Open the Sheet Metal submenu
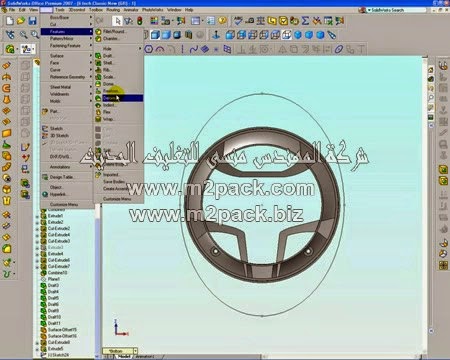 pos(66,87)
